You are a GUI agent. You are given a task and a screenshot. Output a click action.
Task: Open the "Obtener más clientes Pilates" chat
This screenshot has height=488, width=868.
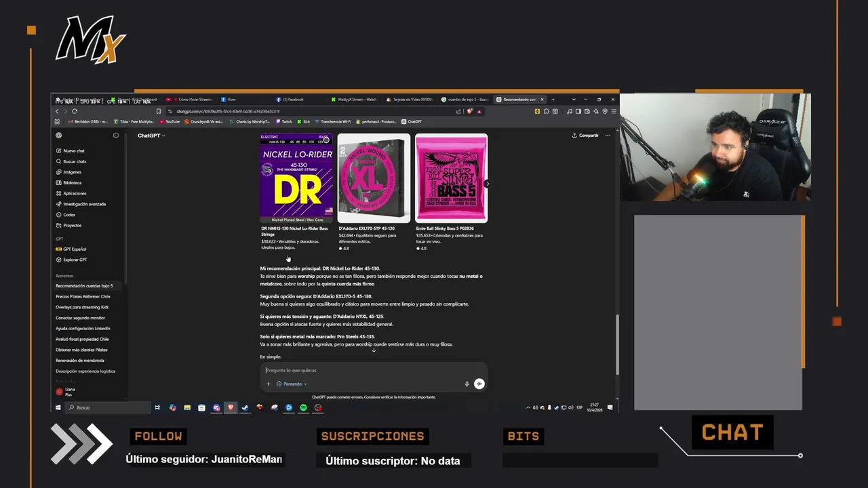87,350
